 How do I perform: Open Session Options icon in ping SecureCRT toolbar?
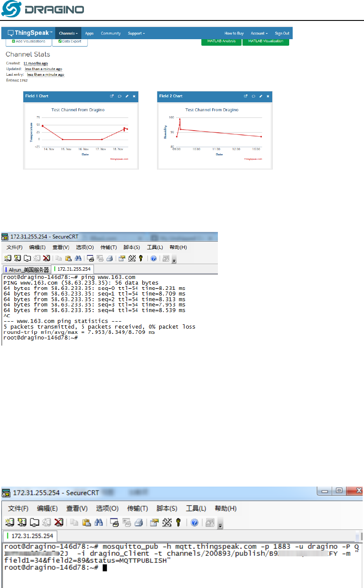click(x=122, y=258)
